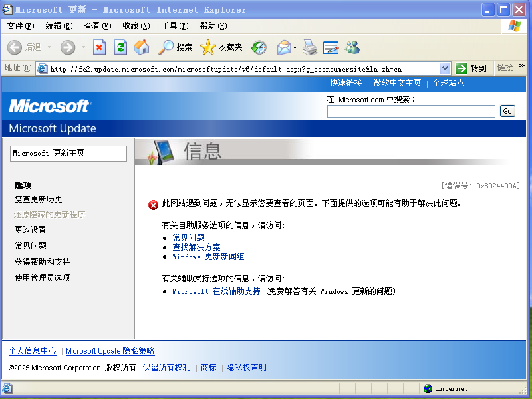
Task: Click the 还原隐藏的更新程序 sidebar item
Action: tap(49, 214)
